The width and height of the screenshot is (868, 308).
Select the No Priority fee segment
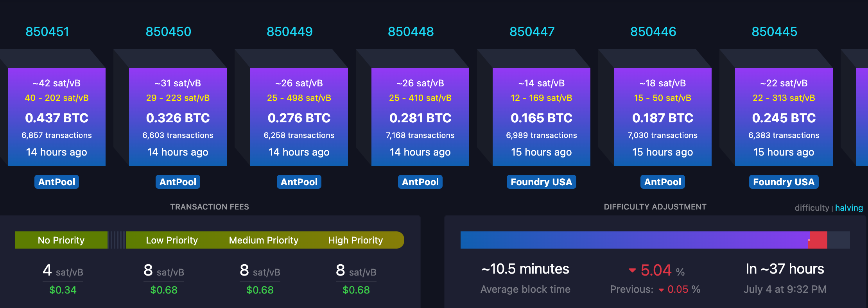tap(61, 240)
